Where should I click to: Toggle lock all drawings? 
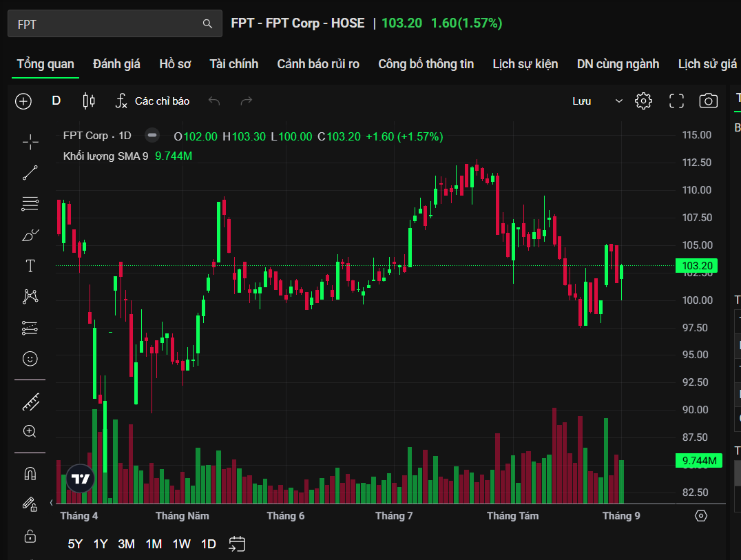click(x=30, y=537)
